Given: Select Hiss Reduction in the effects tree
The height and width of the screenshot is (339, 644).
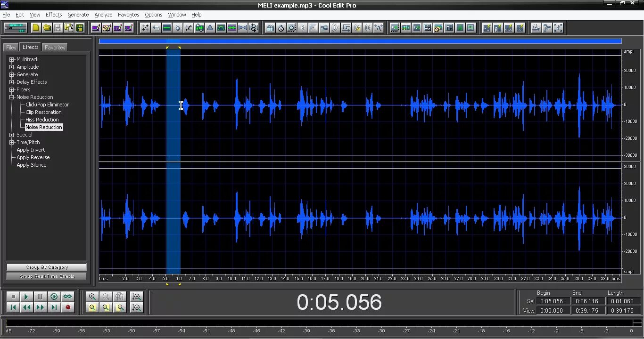Looking at the screenshot, I should (x=41, y=119).
